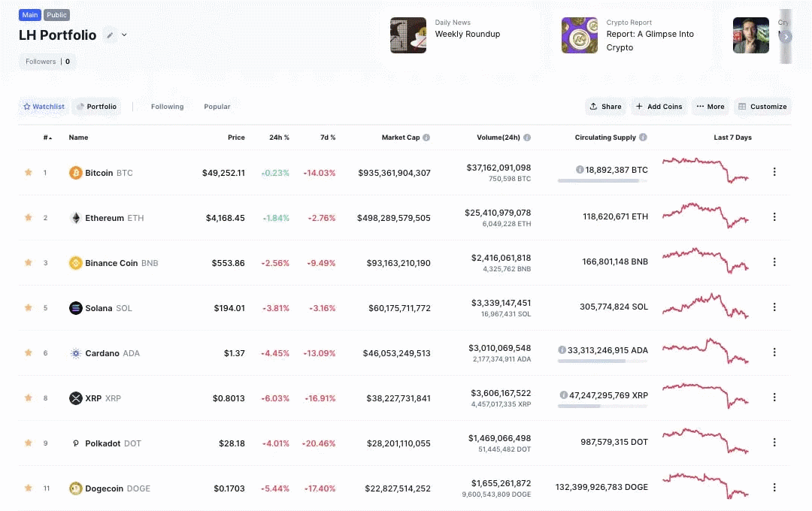Click the Share button
This screenshot has height=511, width=812.
click(605, 107)
